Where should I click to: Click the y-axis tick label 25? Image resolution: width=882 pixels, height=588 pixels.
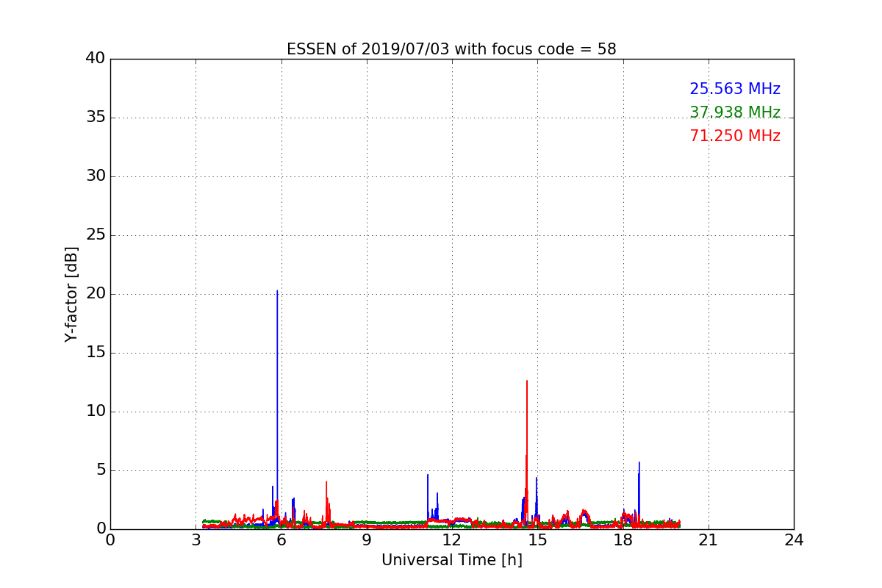(x=95, y=235)
